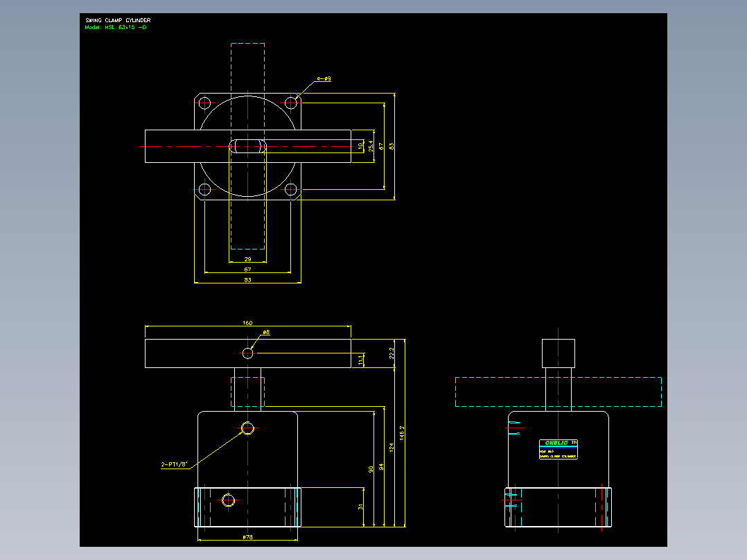Click the "22.2" dimension value
747x560 pixels.
[392, 353]
